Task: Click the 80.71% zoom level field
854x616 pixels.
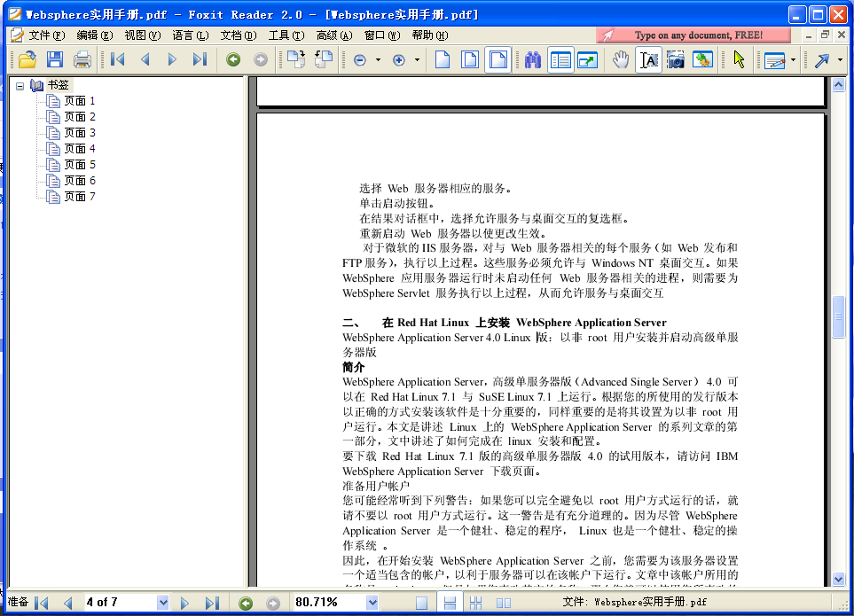Action: tap(329, 603)
